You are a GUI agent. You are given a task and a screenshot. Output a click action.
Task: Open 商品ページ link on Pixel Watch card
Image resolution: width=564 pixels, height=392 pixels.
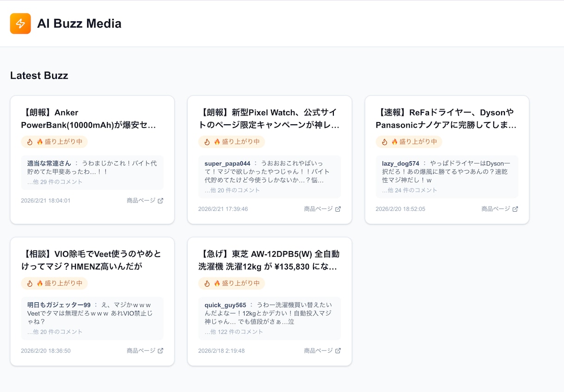[x=322, y=209]
